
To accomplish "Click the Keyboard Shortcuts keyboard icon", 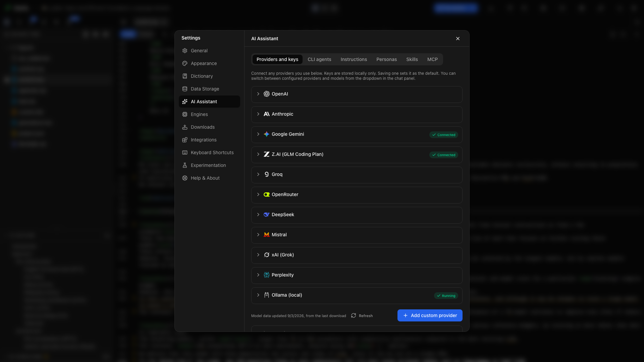I will (x=185, y=153).
